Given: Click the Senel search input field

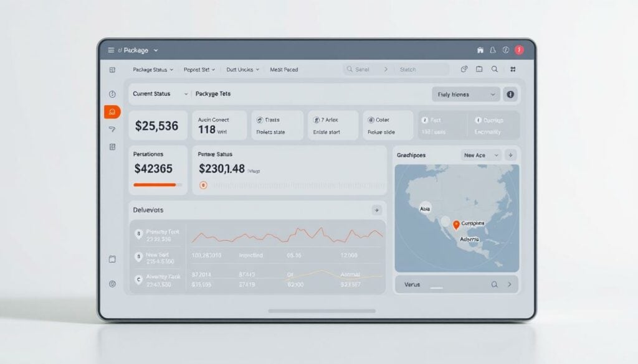Looking at the screenshot, I should coord(366,70).
